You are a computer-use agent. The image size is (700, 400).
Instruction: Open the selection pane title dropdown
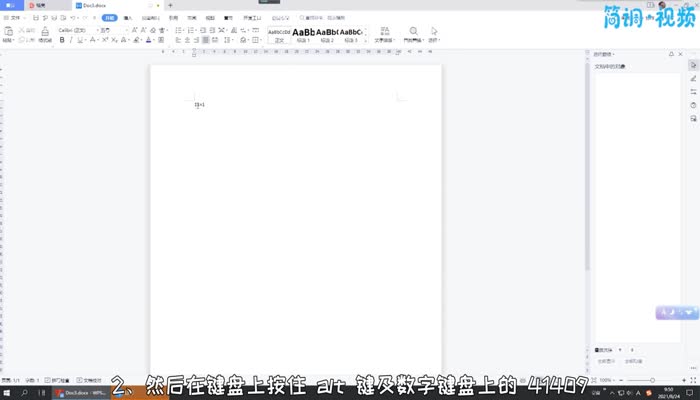605,54
